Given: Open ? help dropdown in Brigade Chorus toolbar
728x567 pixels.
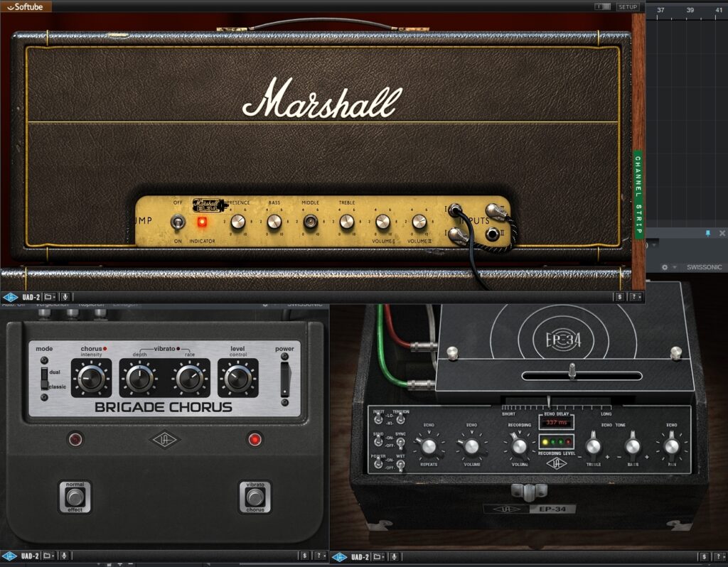Looking at the screenshot, I should [x=321, y=556].
